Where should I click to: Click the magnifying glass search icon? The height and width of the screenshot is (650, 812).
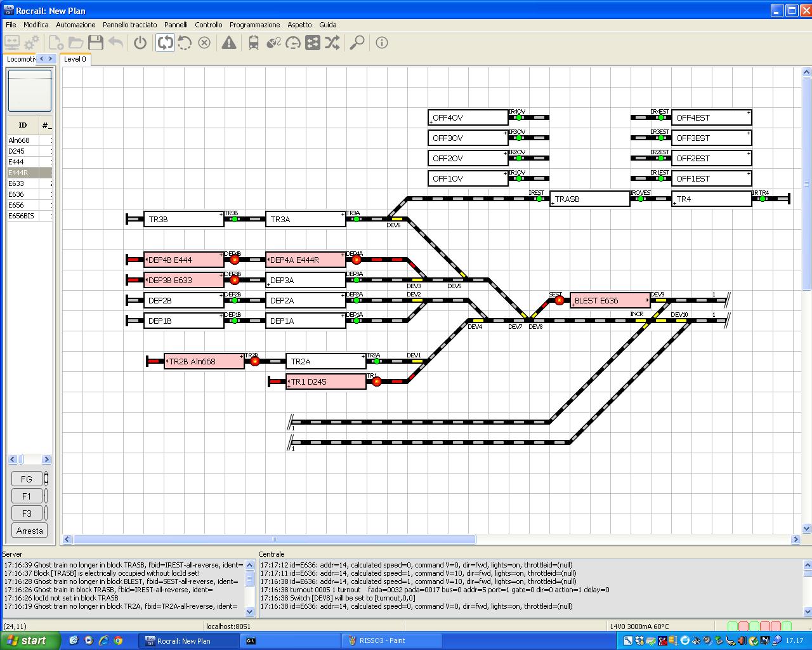click(357, 43)
